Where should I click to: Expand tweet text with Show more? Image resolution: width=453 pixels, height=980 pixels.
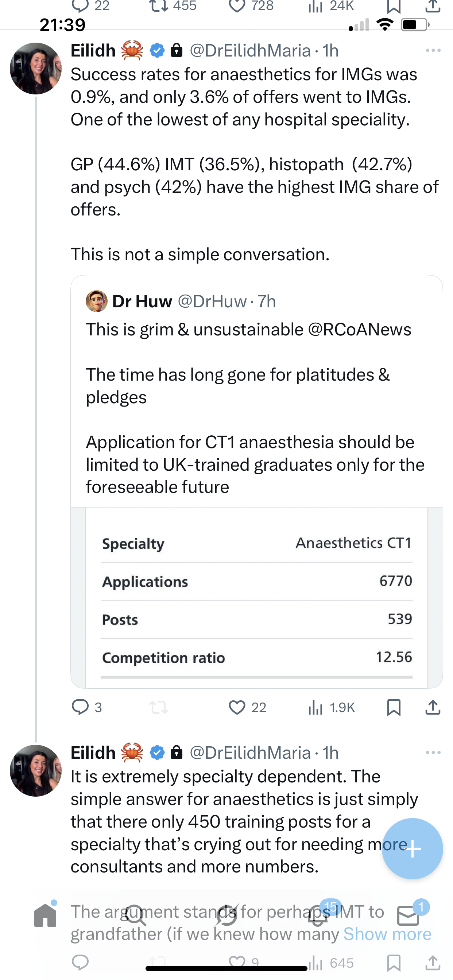tap(387, 934)
